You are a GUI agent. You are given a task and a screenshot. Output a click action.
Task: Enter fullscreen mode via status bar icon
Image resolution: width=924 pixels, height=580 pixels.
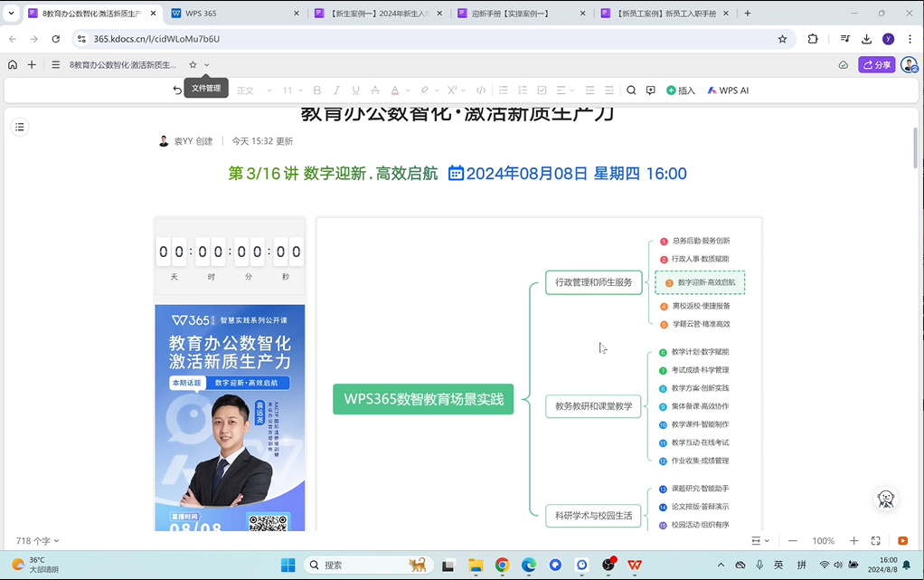[x=875, y=541]
